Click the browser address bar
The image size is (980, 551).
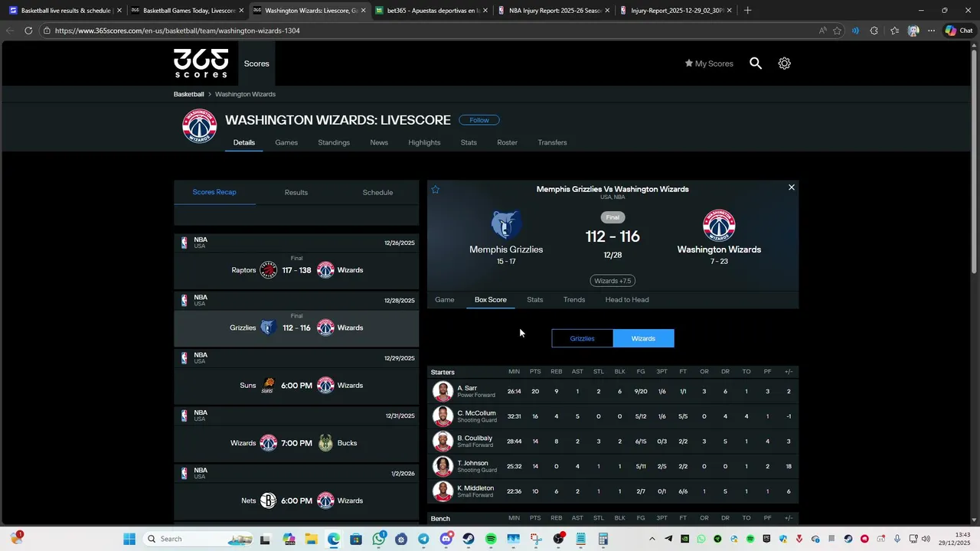coord(429,31)
